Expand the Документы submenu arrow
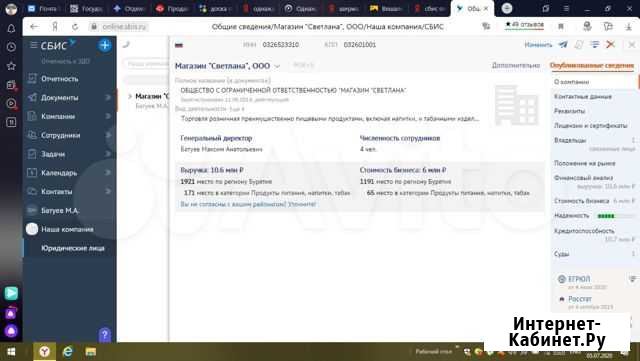 click(x=108, y=98)
